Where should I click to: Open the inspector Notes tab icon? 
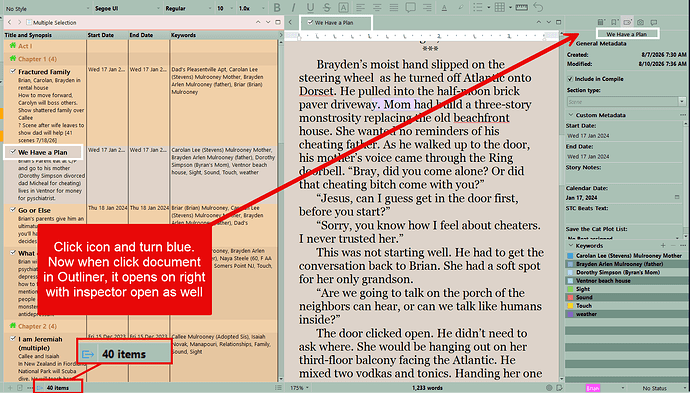pyautogui.click(x=601, y=22)
